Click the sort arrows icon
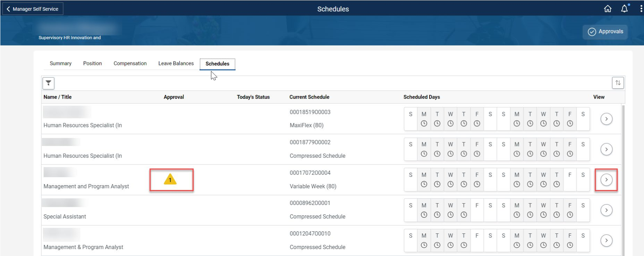 tap(618, 83)
